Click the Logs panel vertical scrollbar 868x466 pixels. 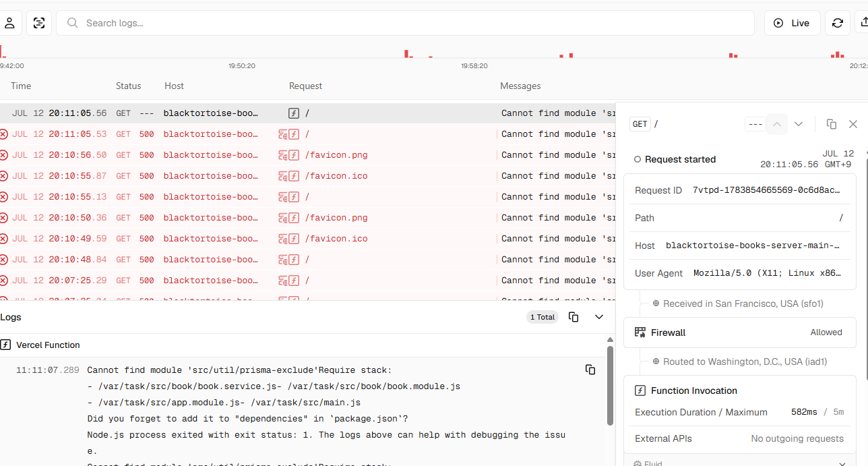tap(610, 385)
